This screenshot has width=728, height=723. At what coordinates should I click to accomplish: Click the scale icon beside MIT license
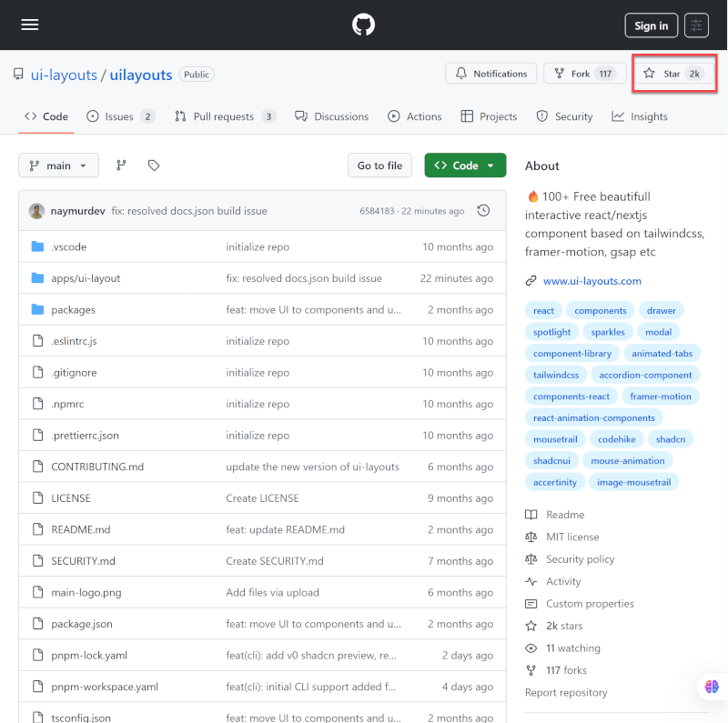[x=531, y=537]
